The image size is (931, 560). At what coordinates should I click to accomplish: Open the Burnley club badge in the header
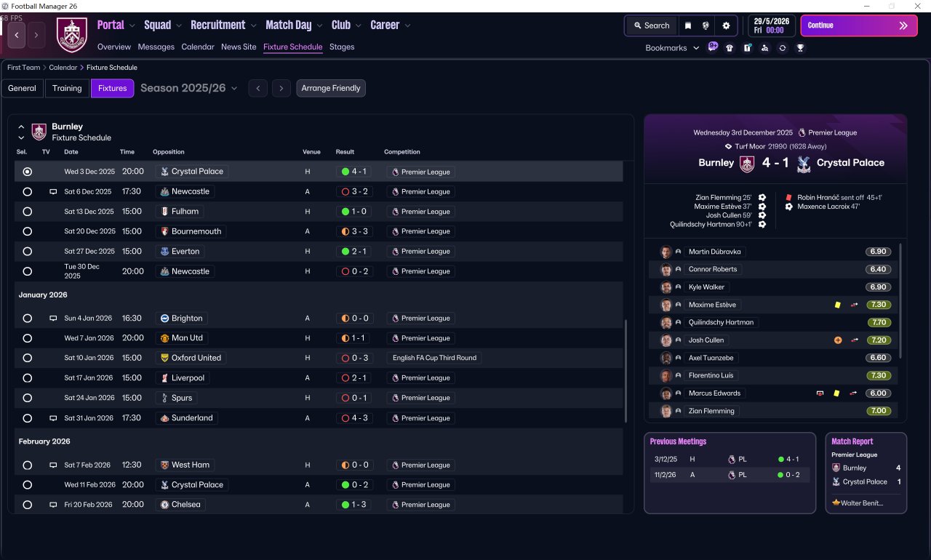click(x=72, y=35)
